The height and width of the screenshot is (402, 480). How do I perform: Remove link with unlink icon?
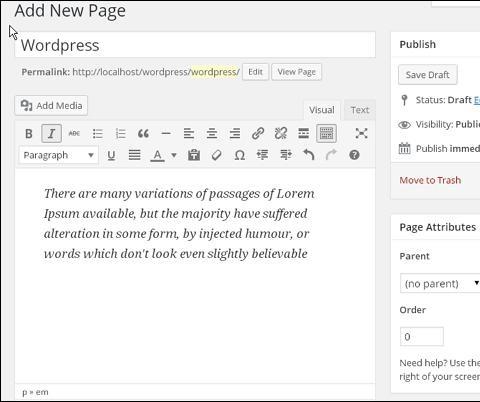281,134
